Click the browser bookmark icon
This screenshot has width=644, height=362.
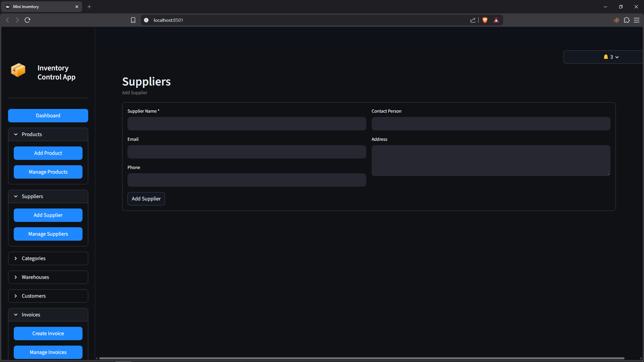[133, 20]
